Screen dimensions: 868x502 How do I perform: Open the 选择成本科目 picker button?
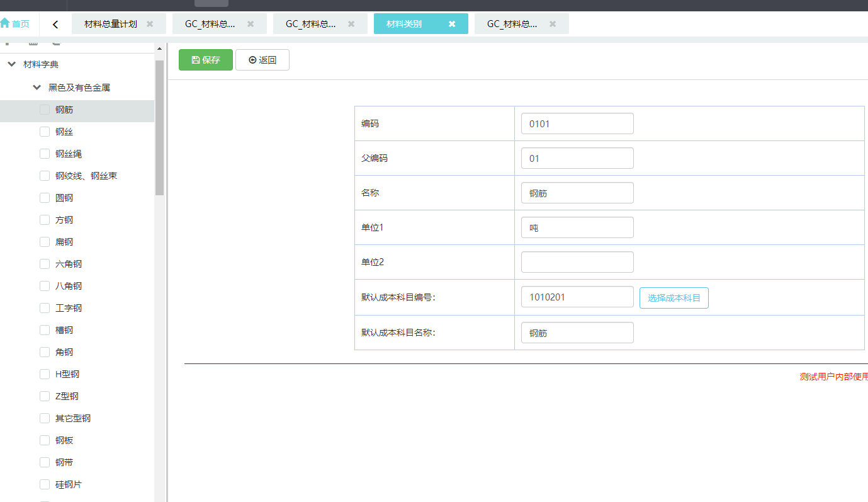pos(674,297)
